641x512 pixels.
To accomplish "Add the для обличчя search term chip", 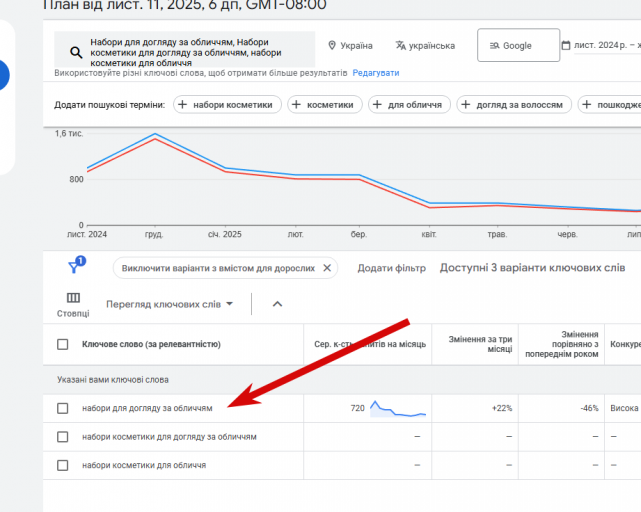I will tap(409, 105).
